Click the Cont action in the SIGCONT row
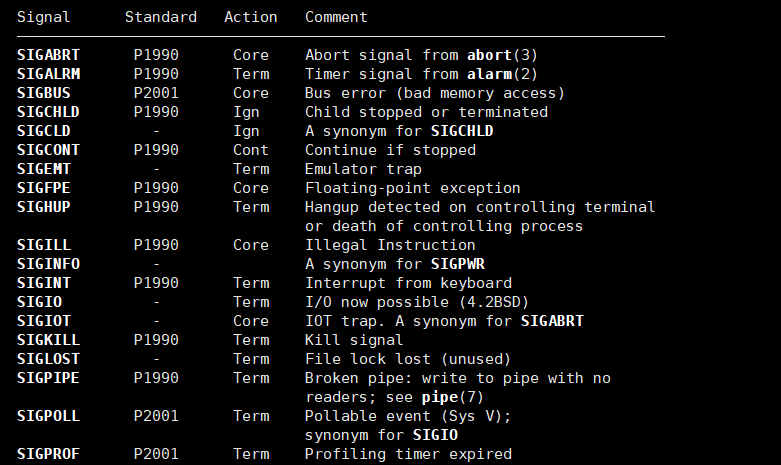The image size is (781, 465). coord(251,150)
